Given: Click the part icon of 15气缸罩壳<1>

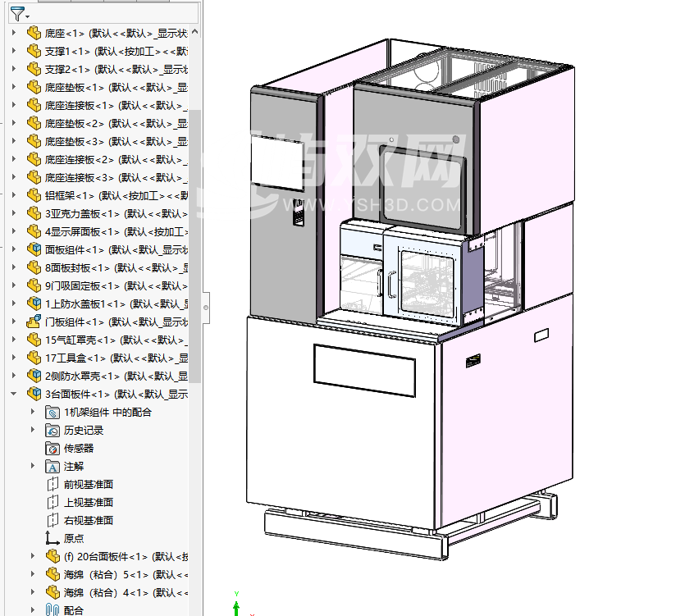Looking at the screenshot, I should coord(34,340).
